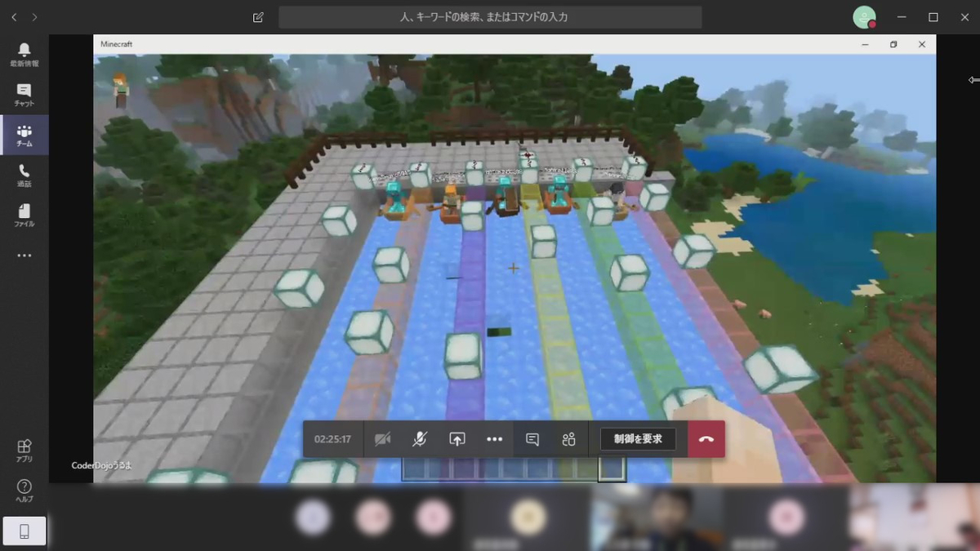Show the meeting conversation panel
This screenshot has height=551, width=980.
(532, 439)
